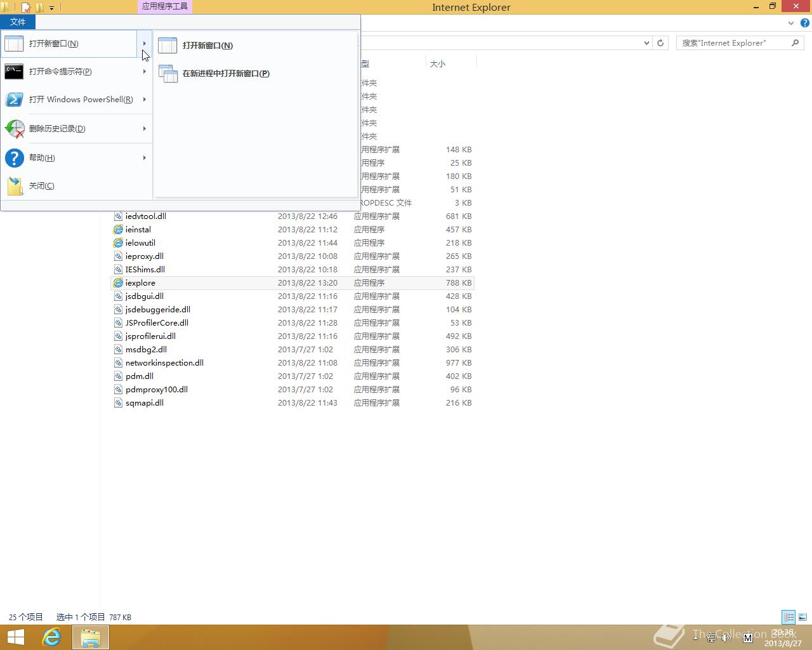This screenshot has width=812, height=650.
Task: Select the file msdbg2.dll
Action: 146,350
